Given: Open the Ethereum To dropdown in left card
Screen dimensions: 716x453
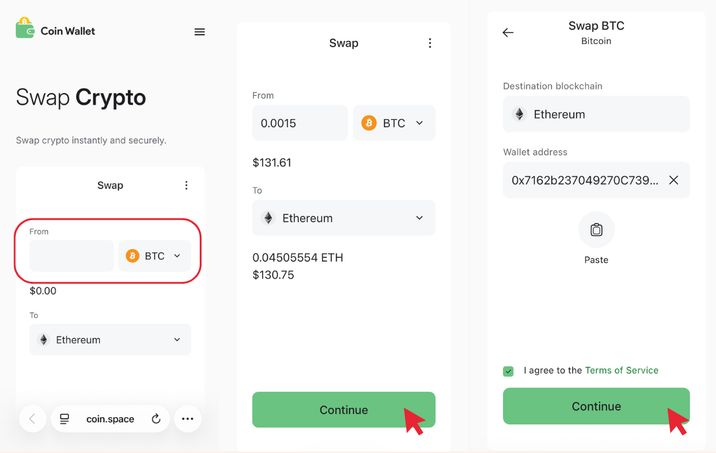Looking at the screenshot, I should point(110,340).
